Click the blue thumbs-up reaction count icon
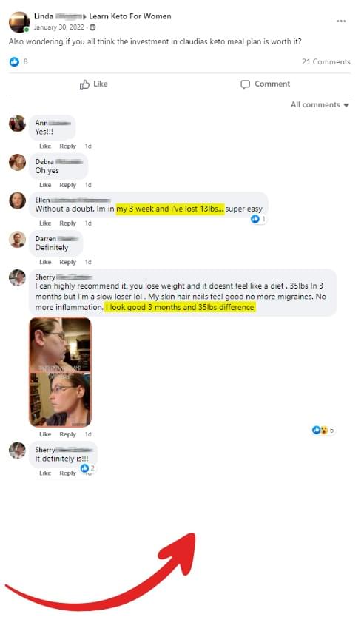 tap(14, 61)
